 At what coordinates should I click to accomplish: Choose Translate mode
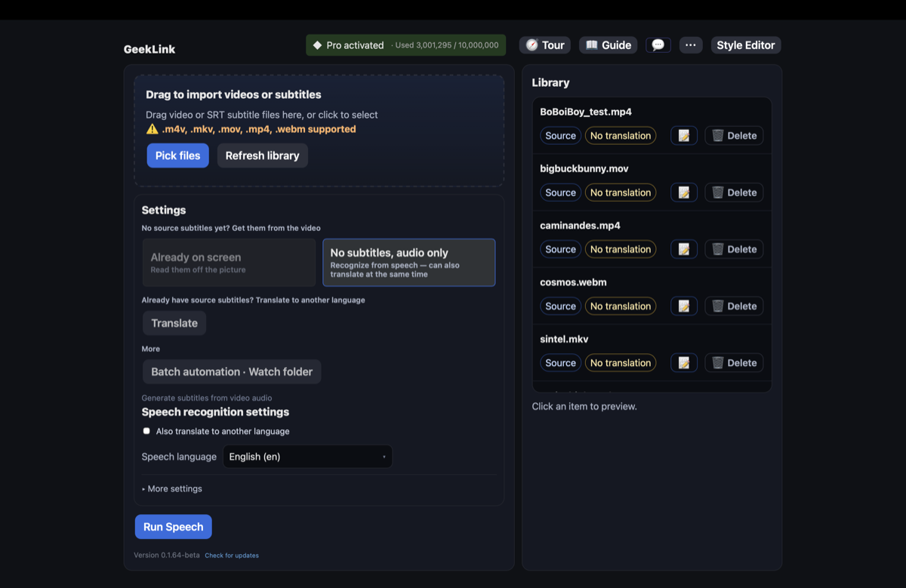tap(174, 323)
